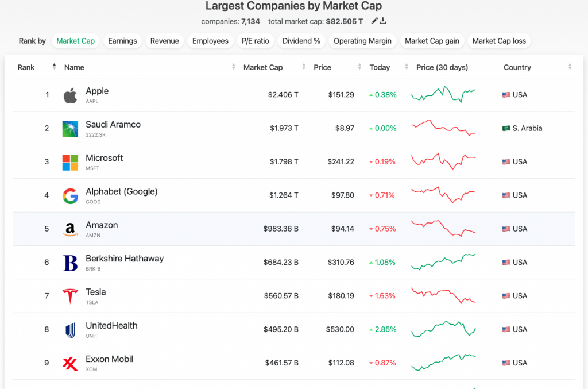Open the Berkshire Hathaway company link

pyautogui.click(x=125, y=259)
